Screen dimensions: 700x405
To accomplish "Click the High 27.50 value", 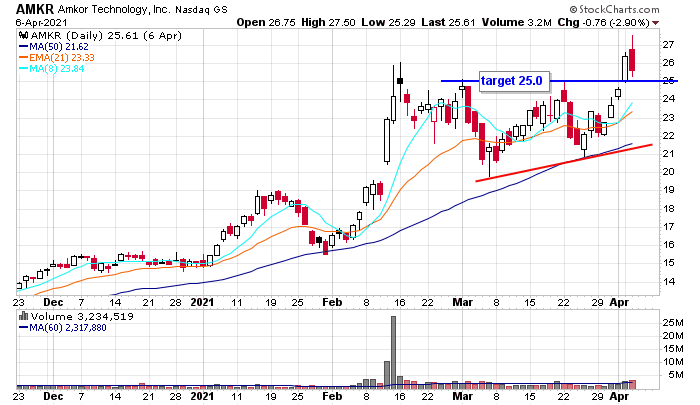I will [x=328, y=22].
